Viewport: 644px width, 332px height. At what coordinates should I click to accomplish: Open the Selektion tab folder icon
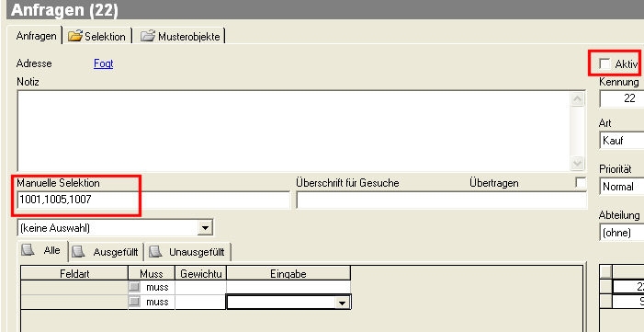pyautogui.click(x=75, y=36)
